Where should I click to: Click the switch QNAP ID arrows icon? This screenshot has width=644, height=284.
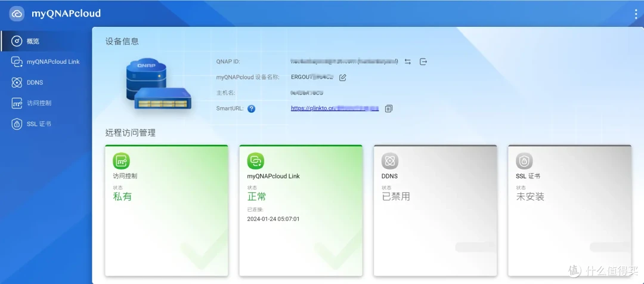tap(407, 61)
